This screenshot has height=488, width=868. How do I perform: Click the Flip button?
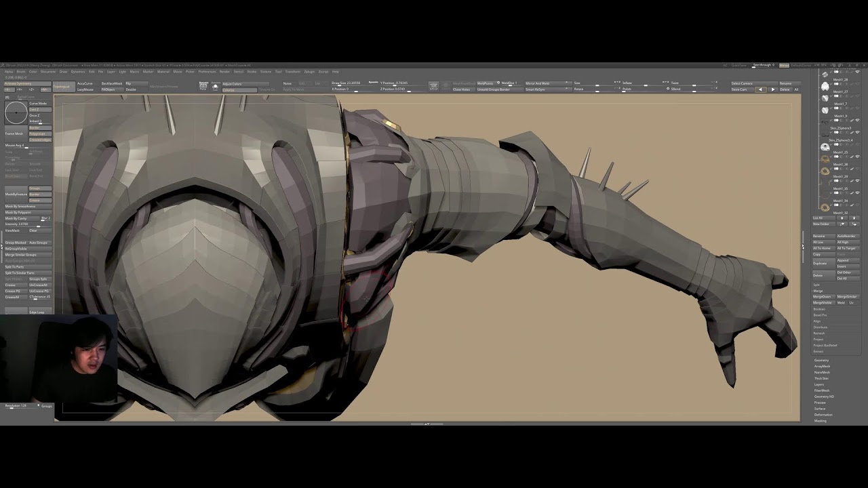[x=136, y=83]
